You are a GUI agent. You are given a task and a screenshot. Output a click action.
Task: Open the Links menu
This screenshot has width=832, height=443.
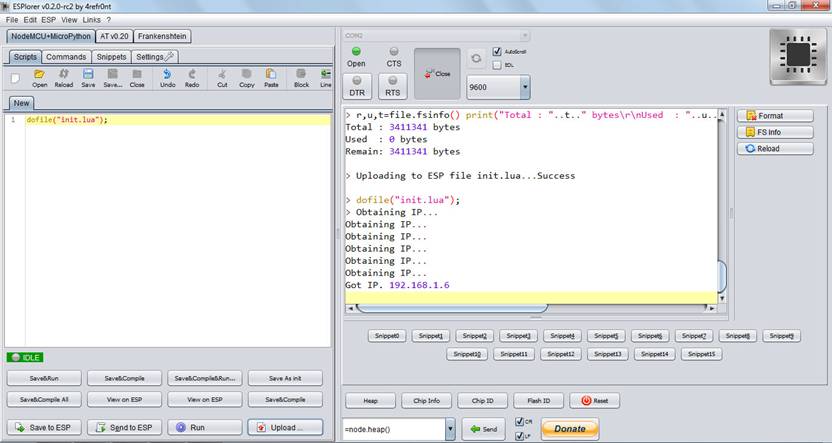click(x=91, y=20)
